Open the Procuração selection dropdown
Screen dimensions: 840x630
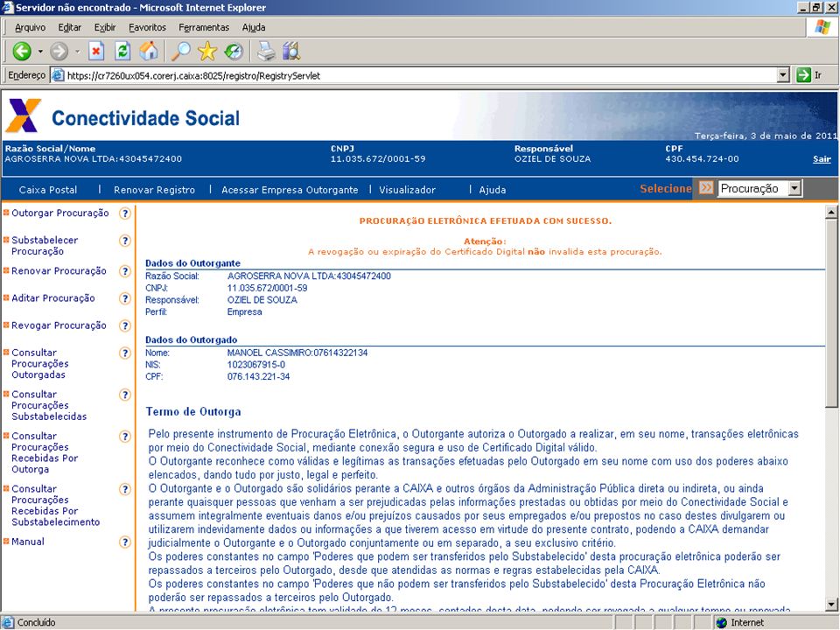pyautogui.click(x=759, y=188)
